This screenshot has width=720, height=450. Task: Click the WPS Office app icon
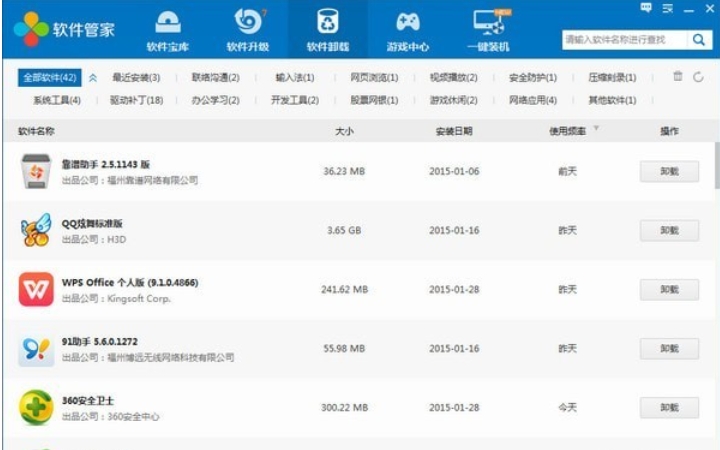click(36, 290)
